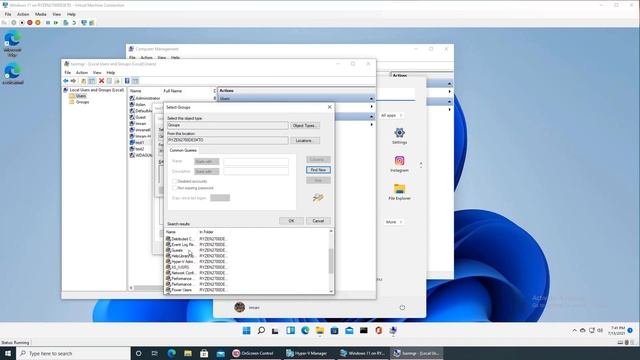
Task: Click Cancel in Select Groups dialog
Action: click(x=318, y=221)
